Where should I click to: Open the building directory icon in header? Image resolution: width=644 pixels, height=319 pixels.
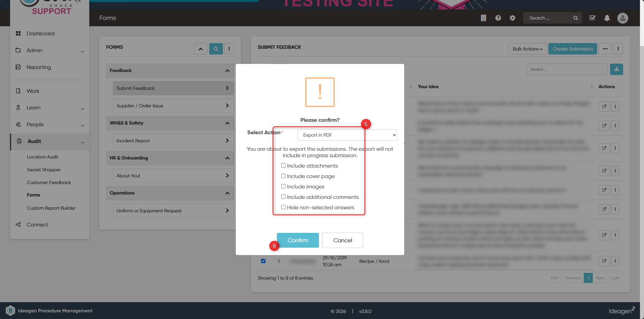pyautogui.click(x=483, y=18)
